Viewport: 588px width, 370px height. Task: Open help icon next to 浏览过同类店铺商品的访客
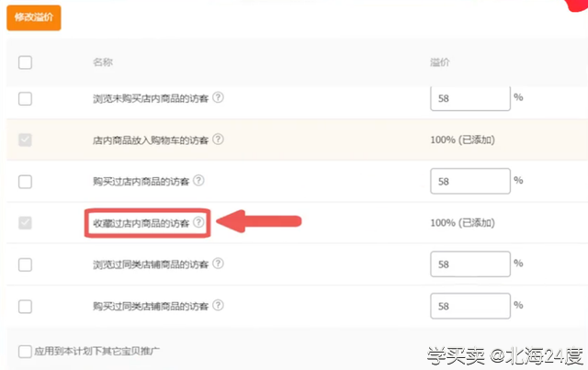click(x=218, y=263)
